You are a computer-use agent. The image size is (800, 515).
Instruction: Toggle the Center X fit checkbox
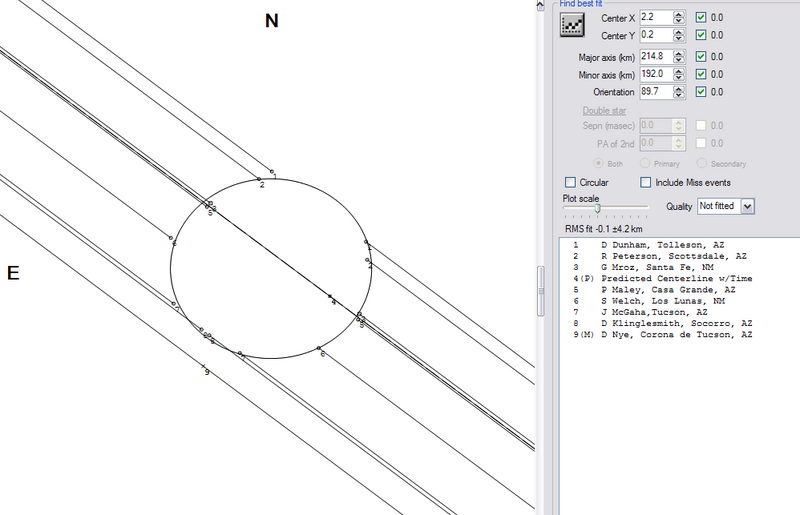[x=701, y=18]
